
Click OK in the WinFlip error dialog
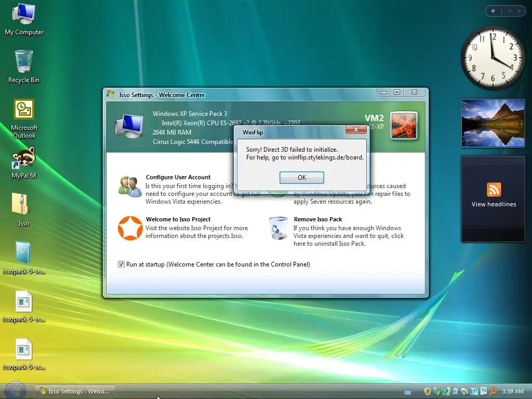pos(302,178)
